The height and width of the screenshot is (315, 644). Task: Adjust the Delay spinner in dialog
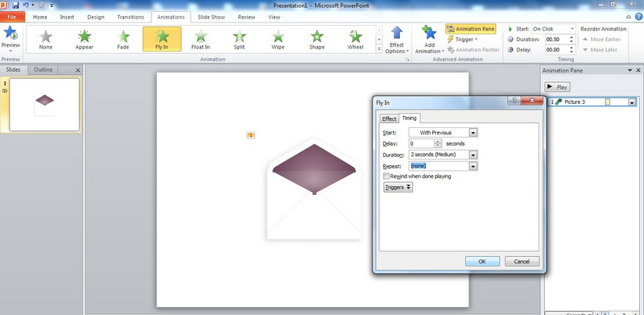(438, 143)
